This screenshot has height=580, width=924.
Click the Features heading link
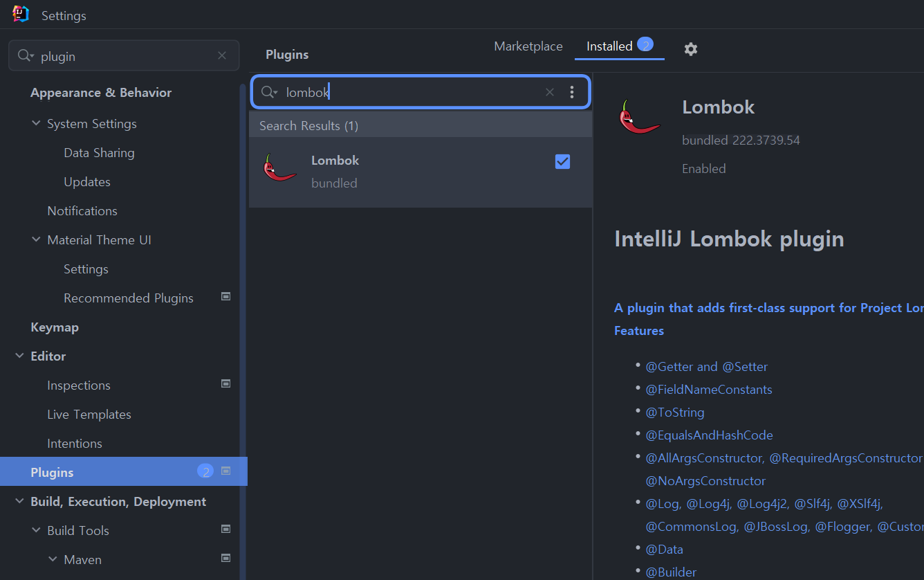point(639,331)
